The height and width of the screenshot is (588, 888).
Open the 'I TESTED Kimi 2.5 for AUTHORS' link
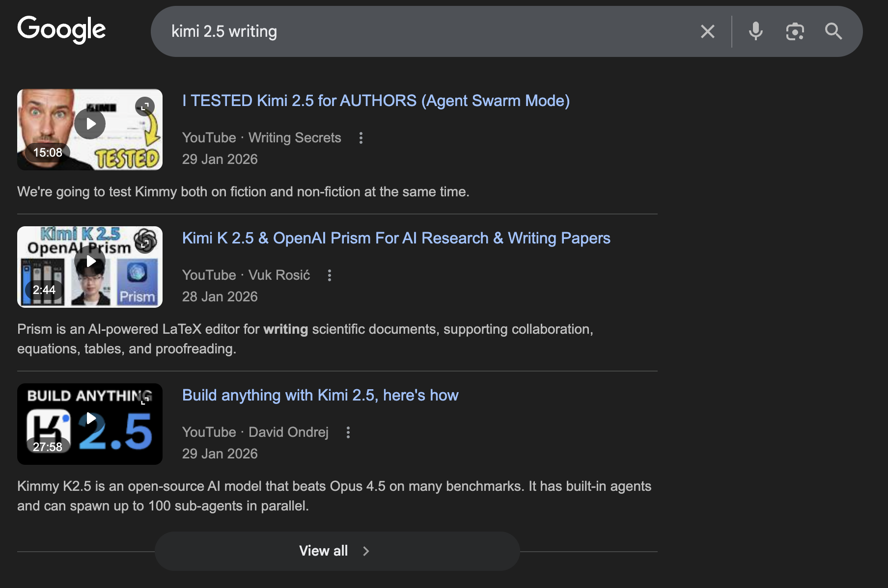[376, 101]
